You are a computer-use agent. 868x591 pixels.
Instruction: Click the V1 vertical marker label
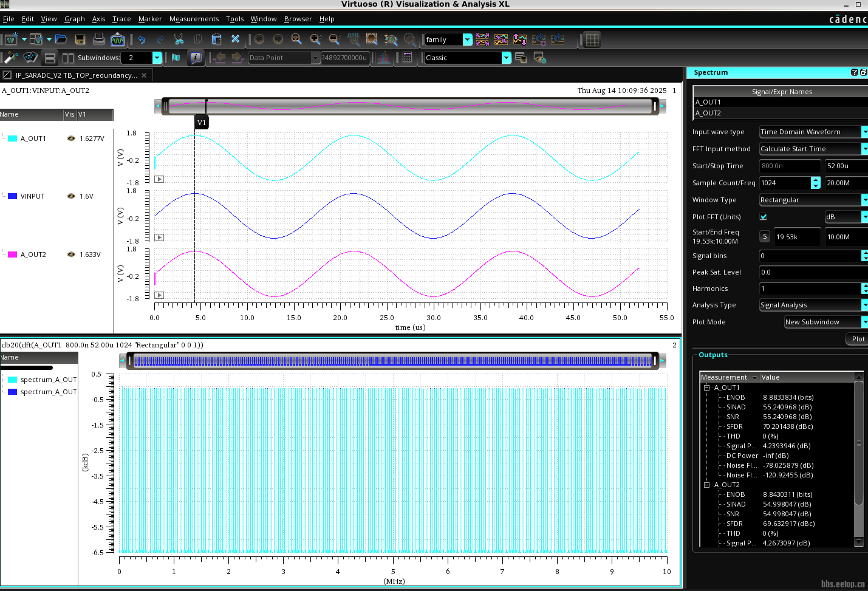click(x=202, y=122)
